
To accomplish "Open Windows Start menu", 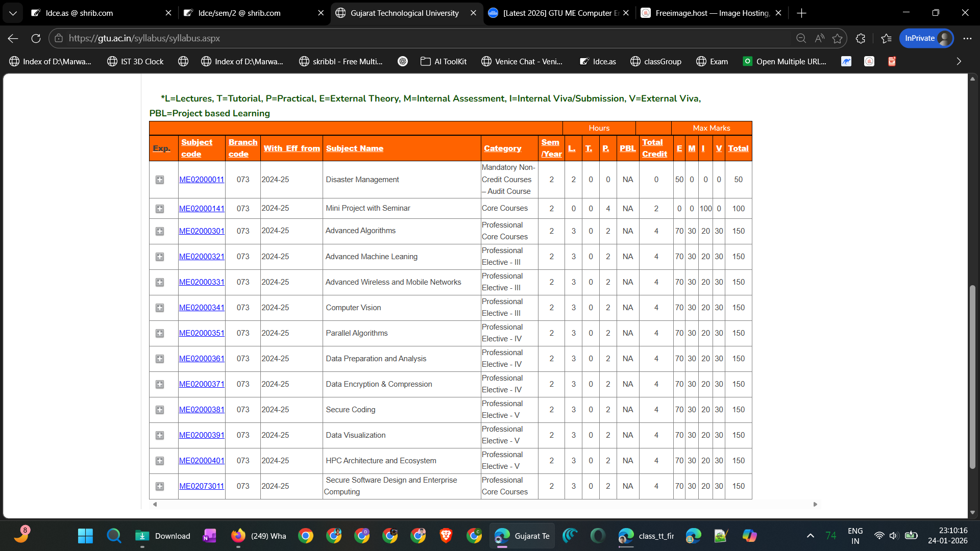I will click(x=85, y=536).
